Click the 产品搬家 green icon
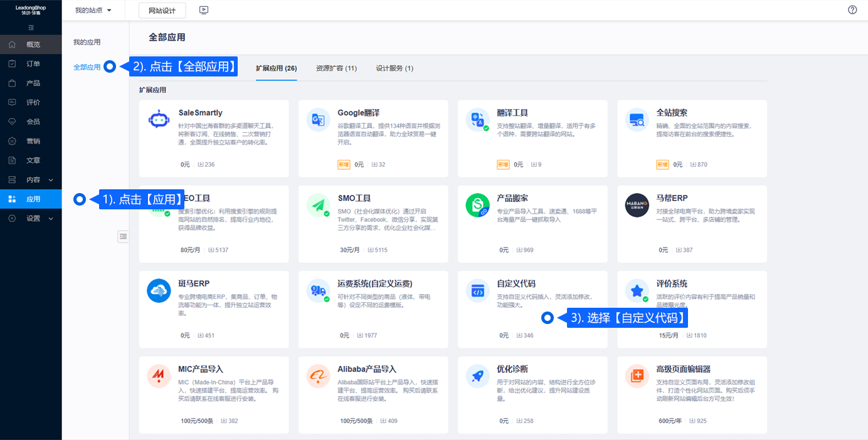This screenshot has height=440, width=868. [x=478, y=205]
